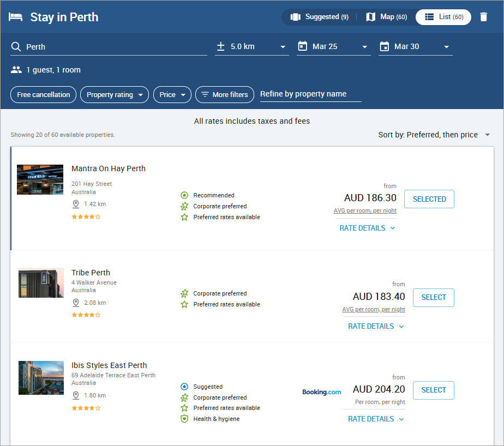Switch to the Map view tab
Image resolution: width=504 pixels, height=446 pixels.
point(386,17)
